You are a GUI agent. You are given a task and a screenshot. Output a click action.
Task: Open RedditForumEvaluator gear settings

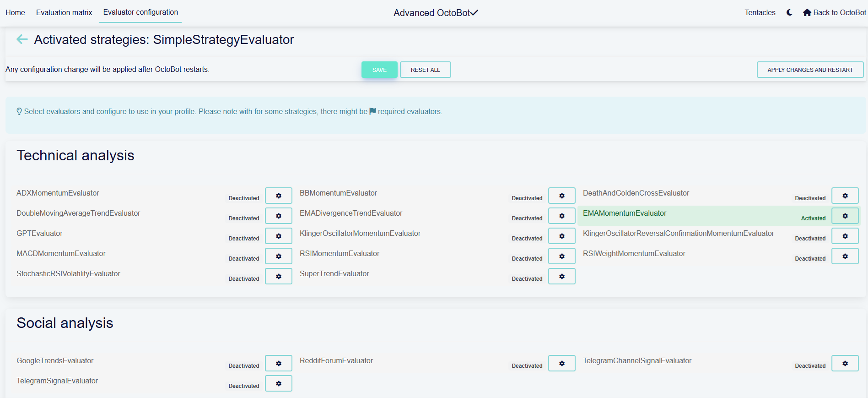(562, 363)
